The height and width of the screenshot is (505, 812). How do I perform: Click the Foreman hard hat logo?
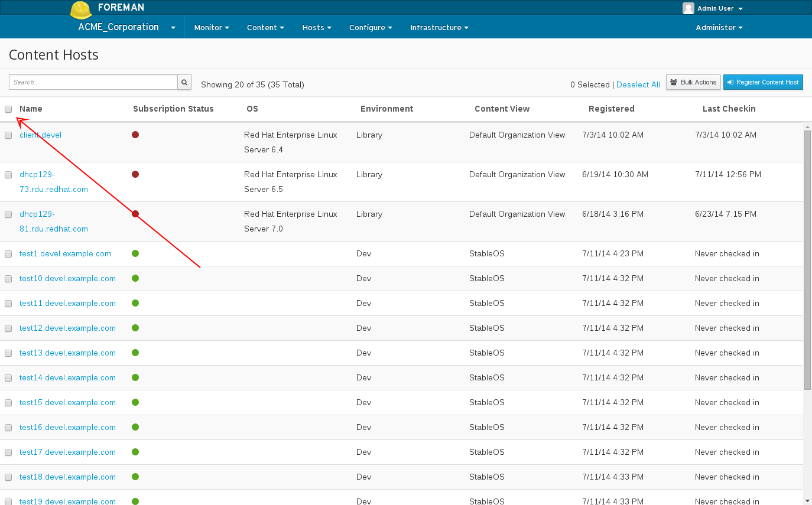[x=81, y=10]
